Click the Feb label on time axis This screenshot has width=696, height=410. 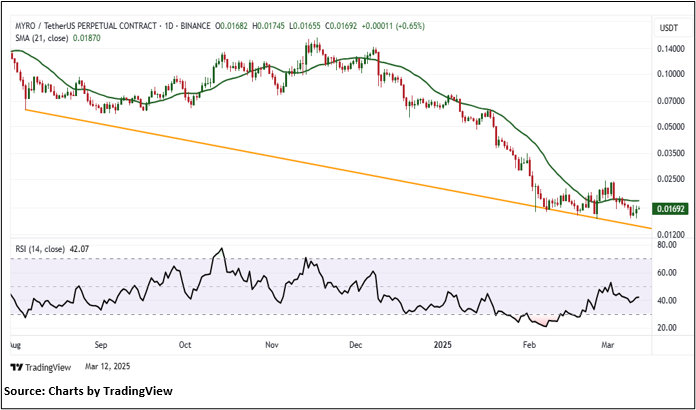coord(530,343)
